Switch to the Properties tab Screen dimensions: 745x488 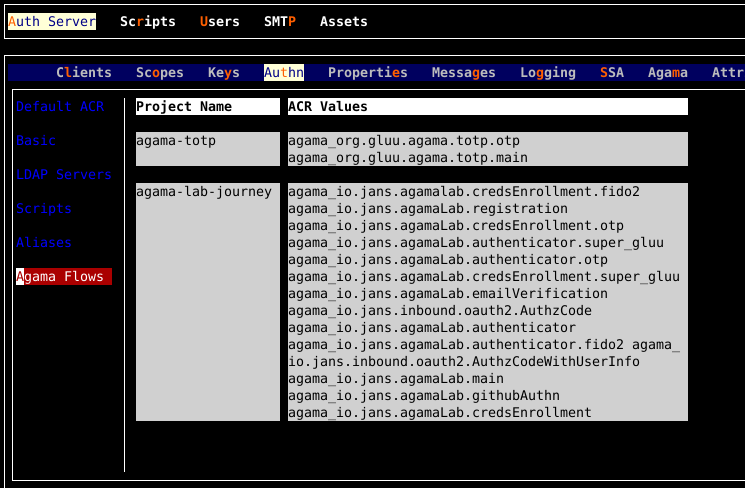(x=367, y=72)
